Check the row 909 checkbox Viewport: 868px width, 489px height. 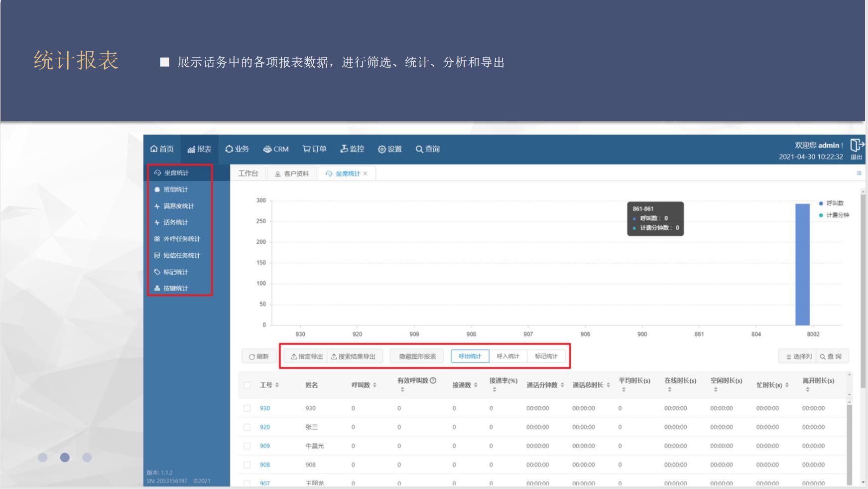coord(247,446)
